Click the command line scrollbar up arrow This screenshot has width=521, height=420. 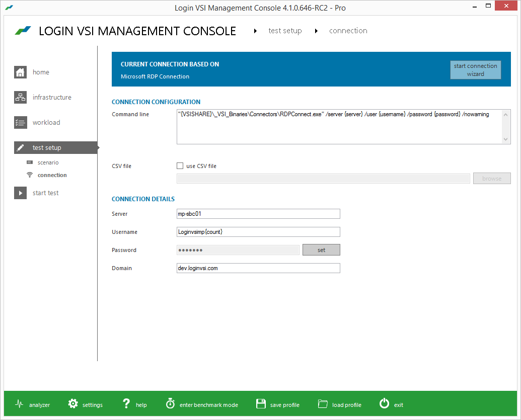[506, 115]
